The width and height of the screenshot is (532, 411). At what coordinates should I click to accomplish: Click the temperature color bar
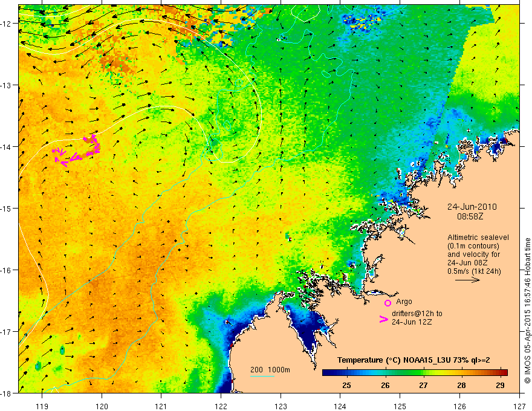pyautogui.click(x=415, y=372)
